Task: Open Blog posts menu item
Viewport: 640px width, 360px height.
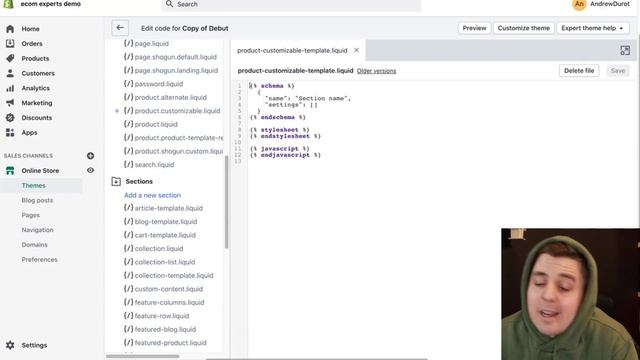Action: click(37, 200)
